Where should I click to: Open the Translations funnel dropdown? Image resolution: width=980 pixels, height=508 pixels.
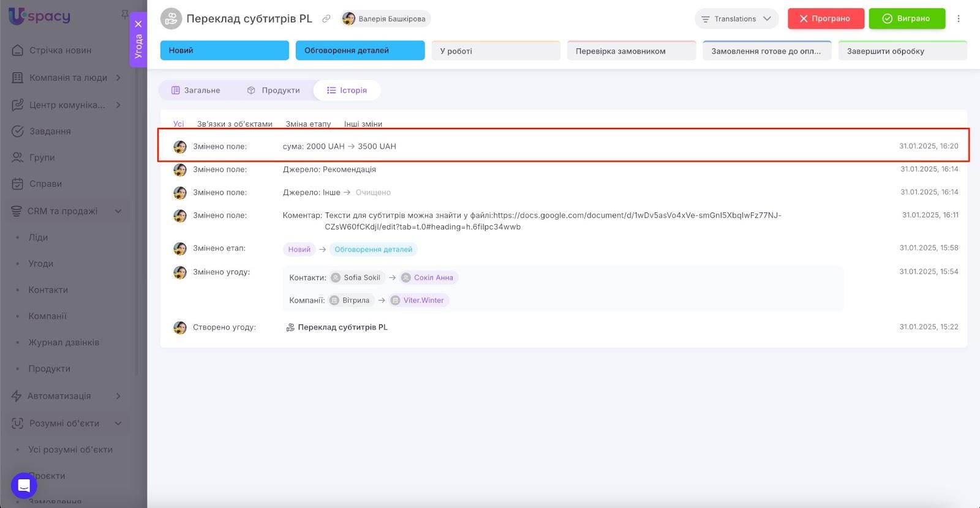coord(736,19)
